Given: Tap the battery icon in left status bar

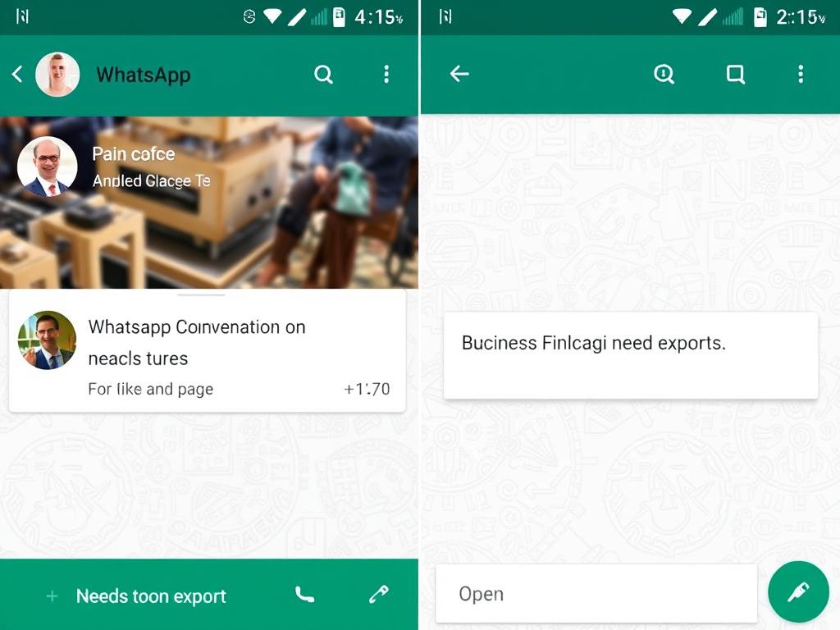Looking at the screenshot, I should pos(339,16).
